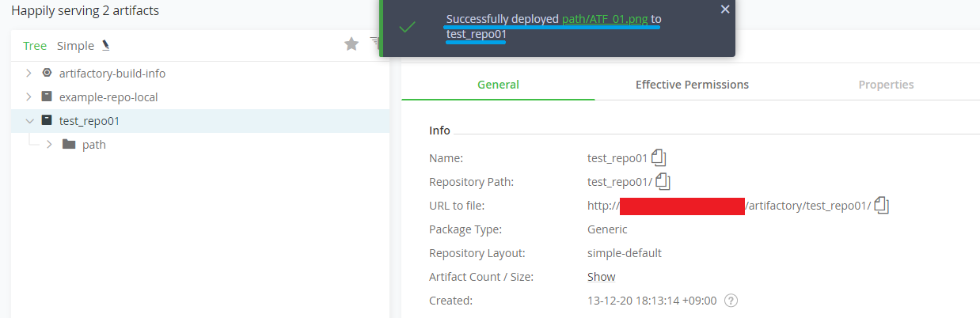Click the test_repo01 repository icon

point(47,120)
